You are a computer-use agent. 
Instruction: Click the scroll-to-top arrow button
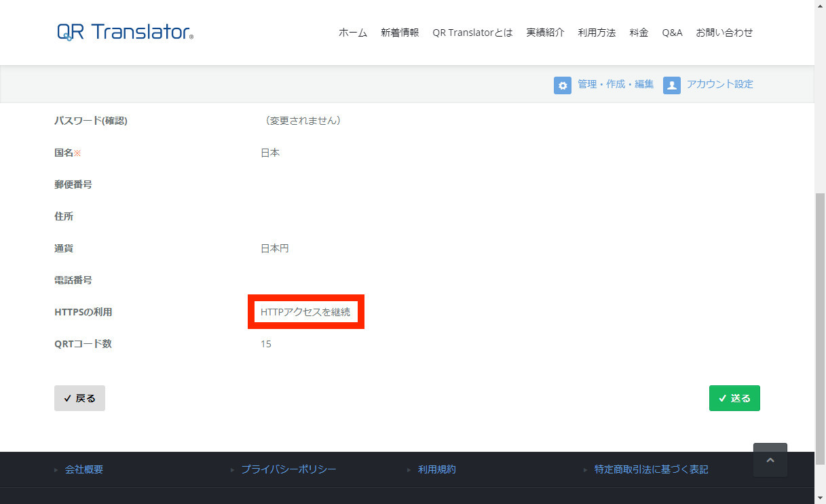point(770,460)
